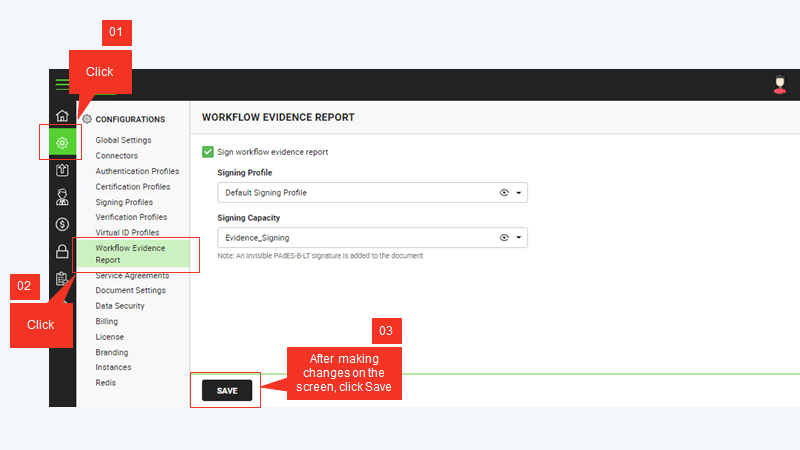This screenshot has height=450, width=800.
Task: Click the CONFIGURATIONS heading text
Action: [x=130, y=119]
